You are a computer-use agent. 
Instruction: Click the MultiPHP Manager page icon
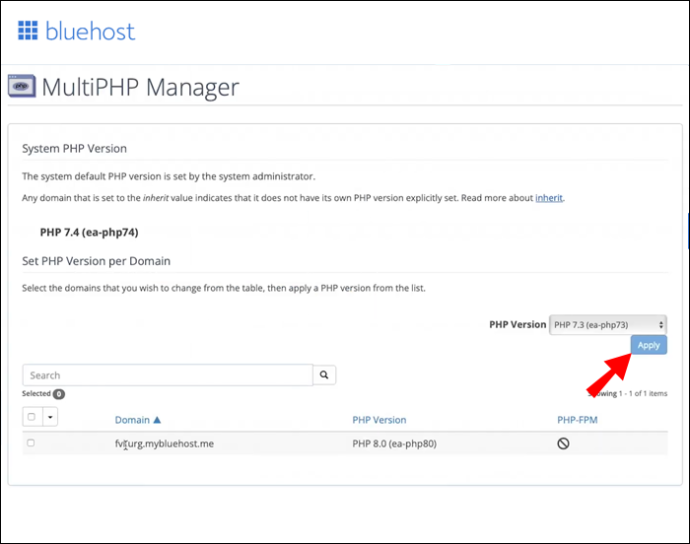click(22, 86)
